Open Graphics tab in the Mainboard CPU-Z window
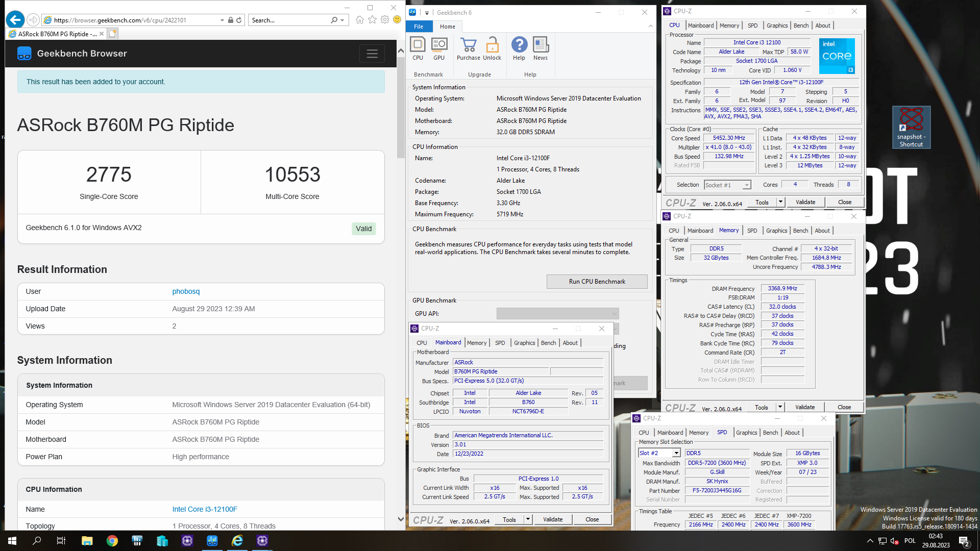The image size is (980, 551). point(525,343)
